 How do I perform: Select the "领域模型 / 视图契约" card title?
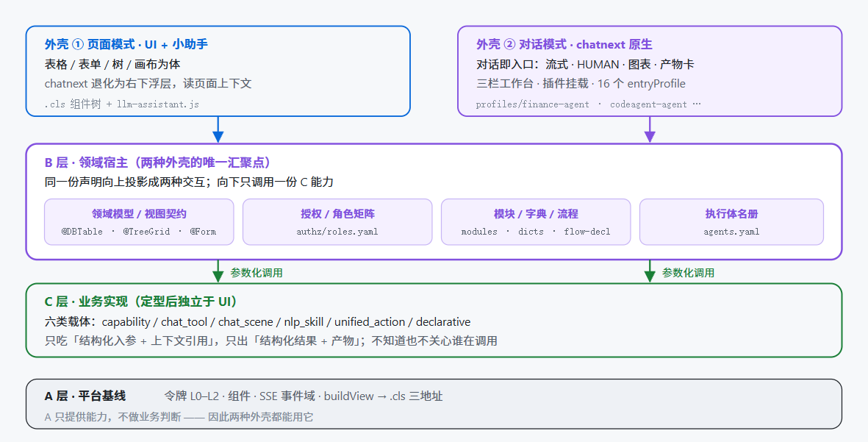[x=139, y=214]
